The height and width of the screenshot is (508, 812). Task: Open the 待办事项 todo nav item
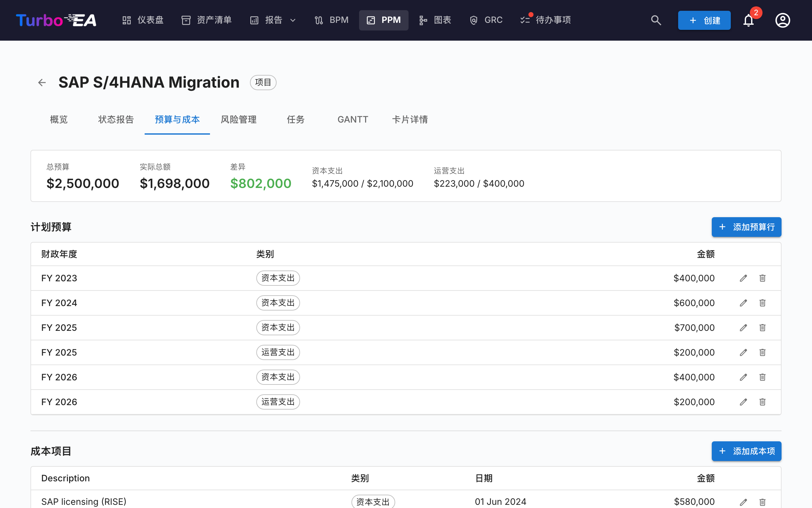tap(546, 20)
